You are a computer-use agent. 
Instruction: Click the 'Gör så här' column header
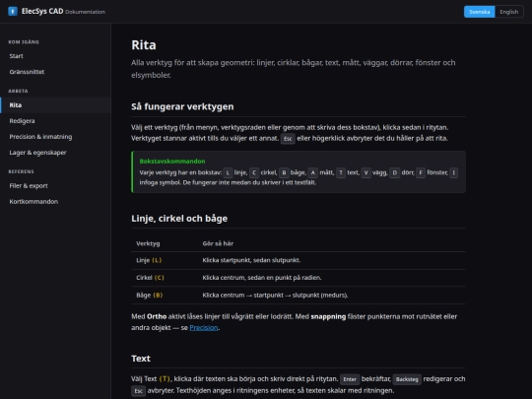tap(218, 243)
